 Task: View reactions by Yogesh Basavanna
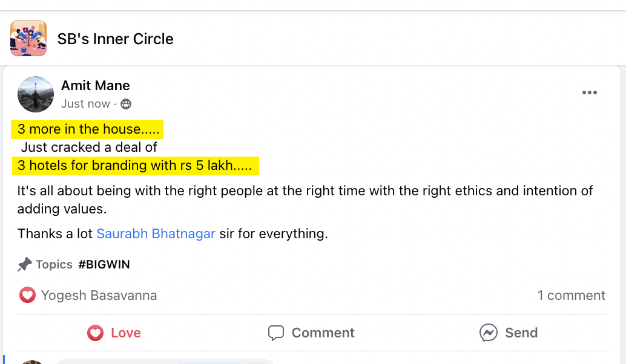pyautogui.click(x=99, y=295)
